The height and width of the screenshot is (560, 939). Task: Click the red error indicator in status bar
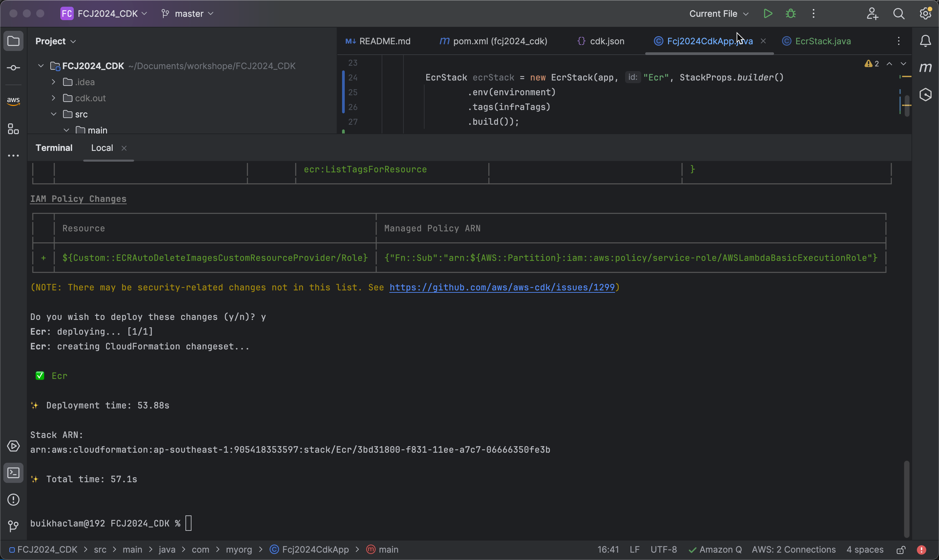[x=922, y=550]
